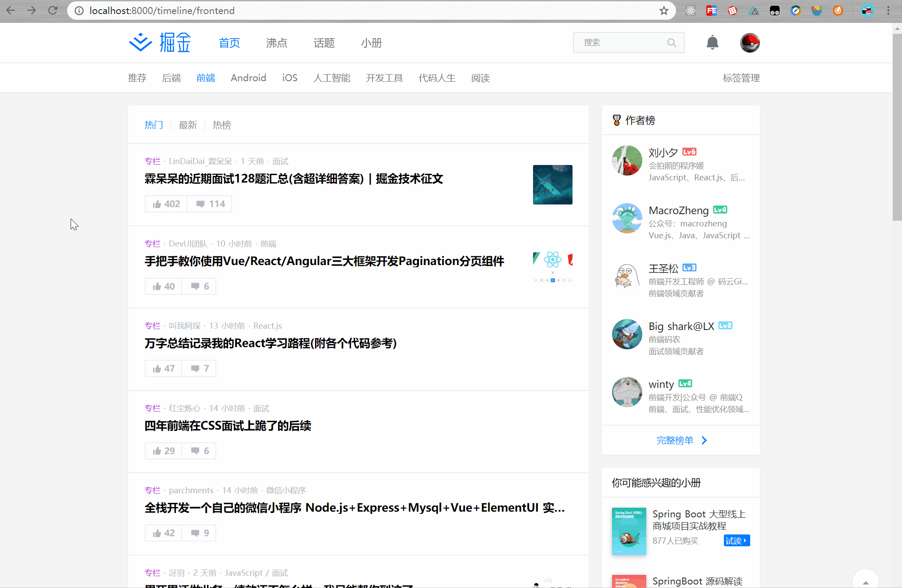
Task: Open the user avatar menu
Action: pyautogui.click(x=750, y=43)
